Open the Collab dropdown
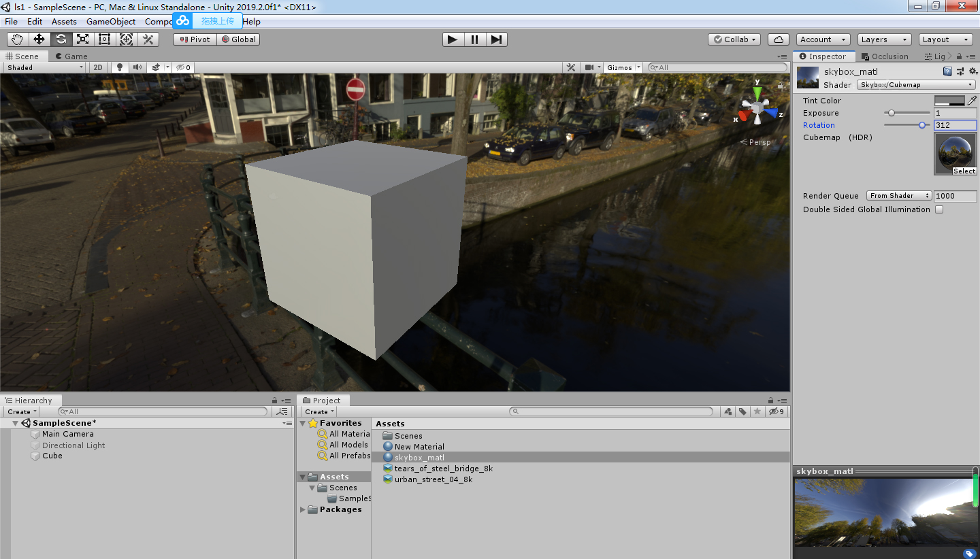 734,39
